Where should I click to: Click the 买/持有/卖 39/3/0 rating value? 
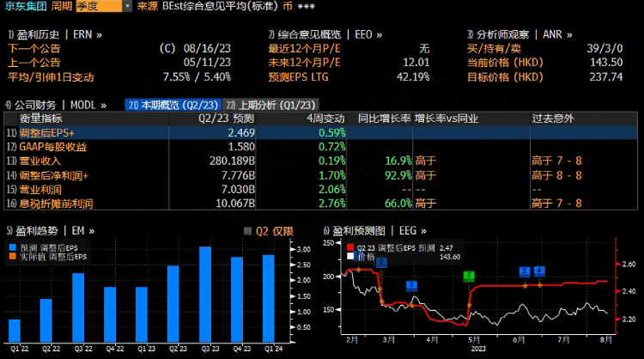605,48
